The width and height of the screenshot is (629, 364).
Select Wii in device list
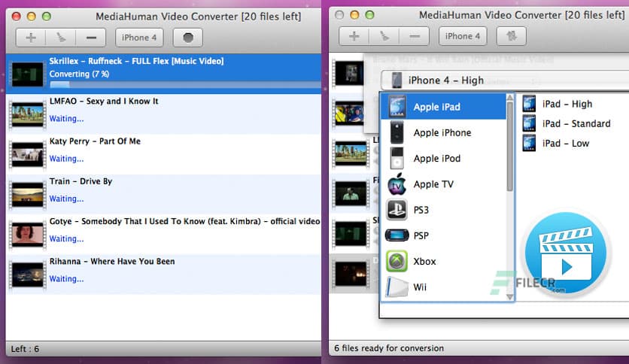(443, 287)
